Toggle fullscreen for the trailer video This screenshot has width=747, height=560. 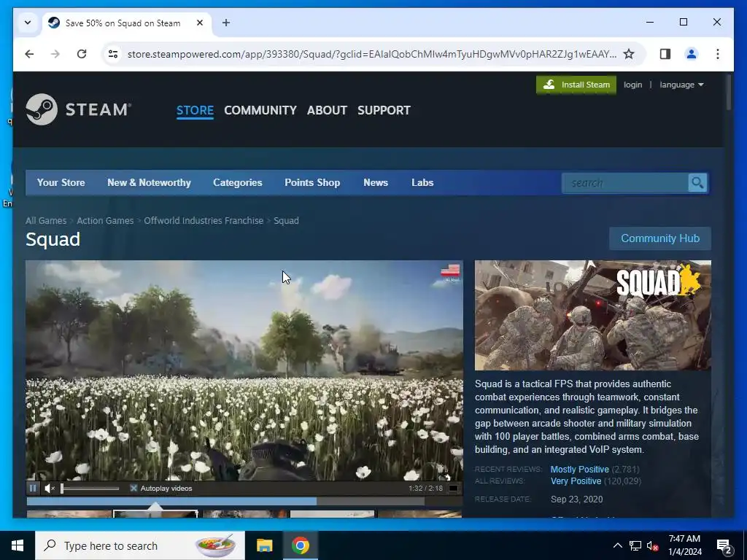pyautogui.click(x=453, y=488)
